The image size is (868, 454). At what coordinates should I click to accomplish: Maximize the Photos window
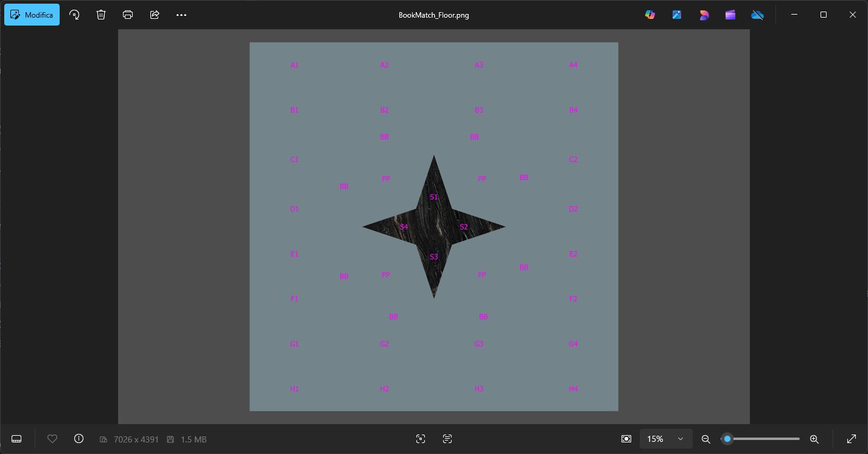[x=824, y=15]
